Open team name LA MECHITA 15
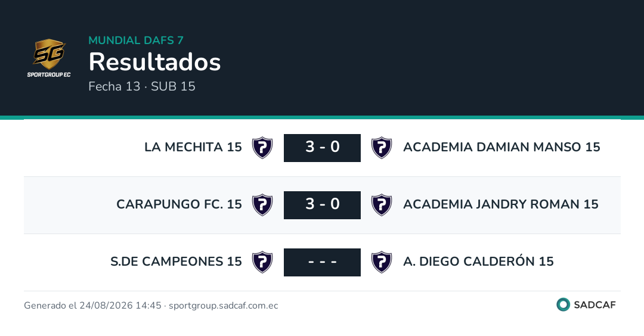 [193, 147]
